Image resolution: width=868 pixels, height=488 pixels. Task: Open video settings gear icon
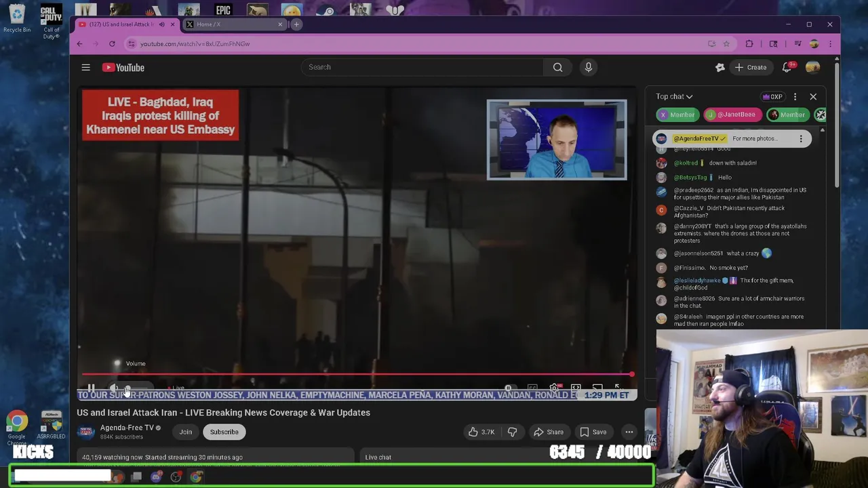coord(554,388)
